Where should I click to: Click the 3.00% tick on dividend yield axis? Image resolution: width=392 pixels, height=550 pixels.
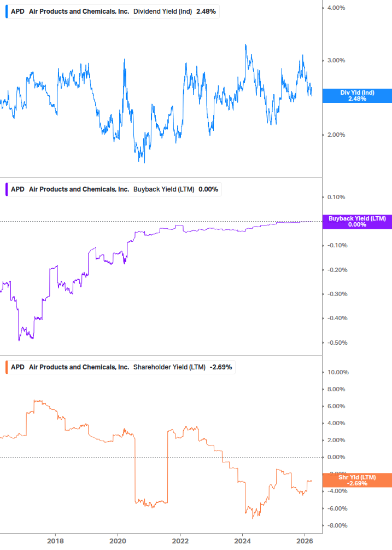(x=336, y=60)
